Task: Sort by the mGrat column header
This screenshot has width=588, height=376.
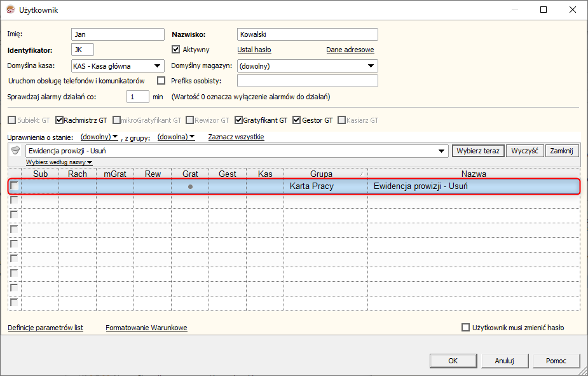Action: pos(115,174)
